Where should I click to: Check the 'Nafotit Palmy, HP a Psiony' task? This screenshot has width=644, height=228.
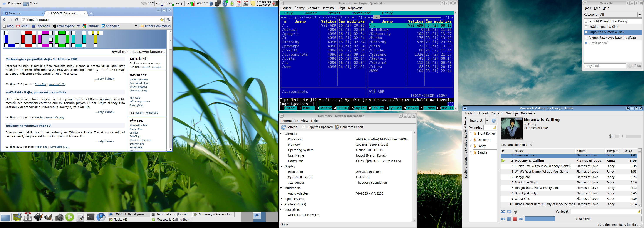pos(586,21)
